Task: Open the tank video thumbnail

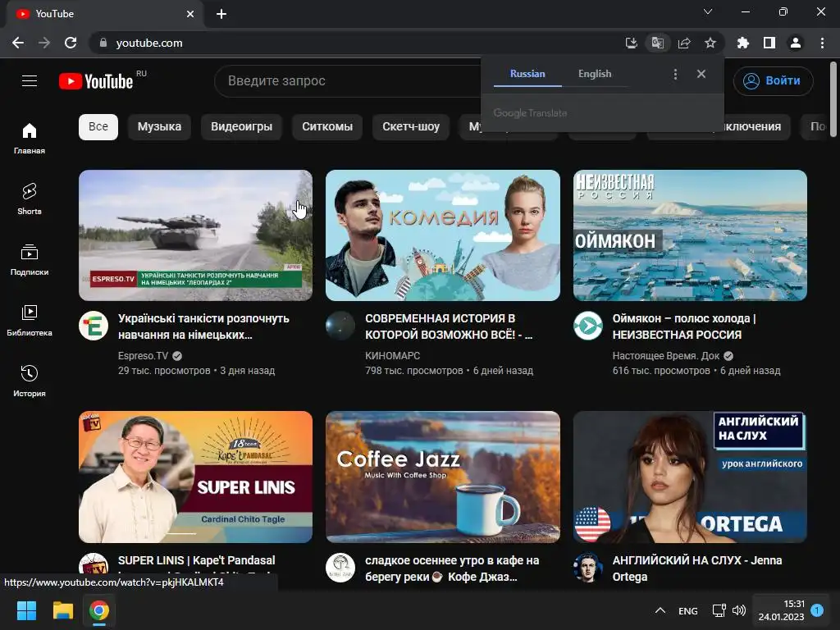Action: [195, 235]
